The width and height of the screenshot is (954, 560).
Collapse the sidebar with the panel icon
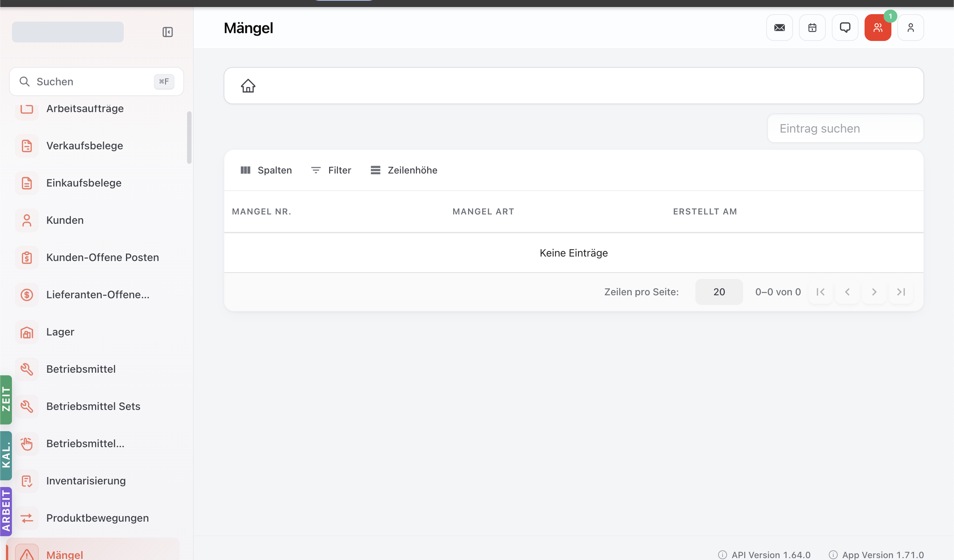[167, 32]
